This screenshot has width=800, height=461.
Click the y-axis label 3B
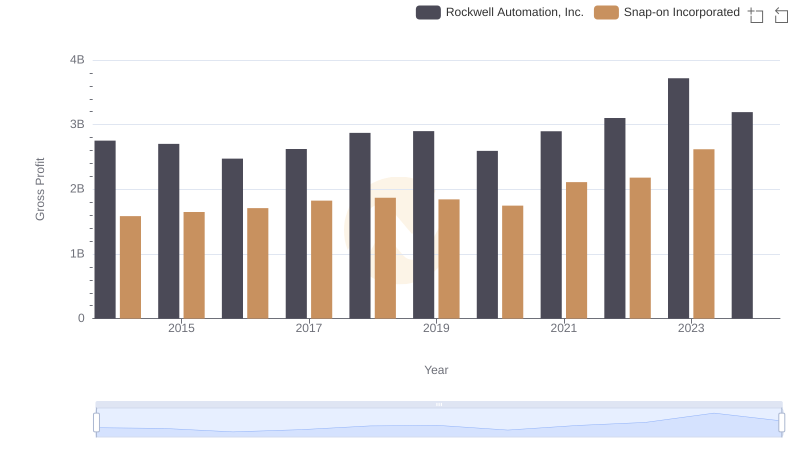coord(77,124)
